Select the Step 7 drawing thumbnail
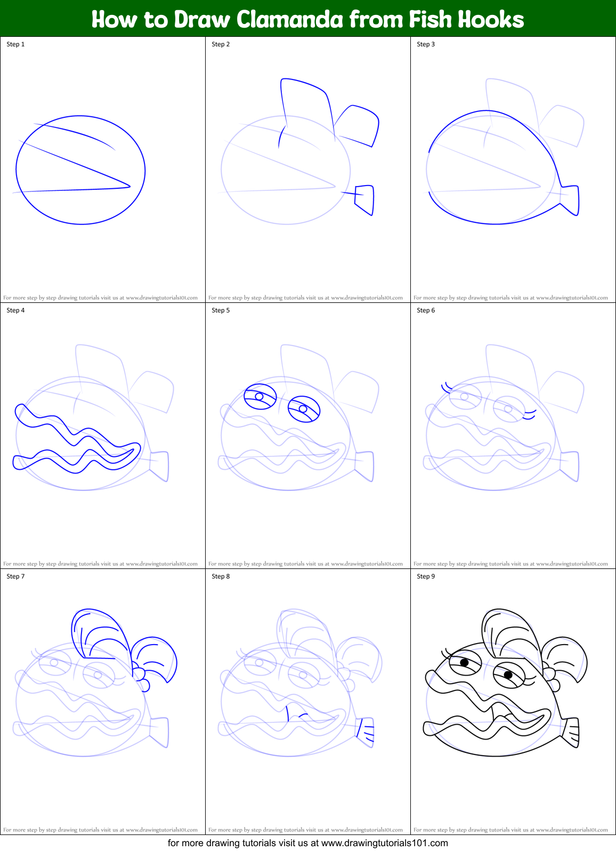616x851 pixels. (95, 683)
